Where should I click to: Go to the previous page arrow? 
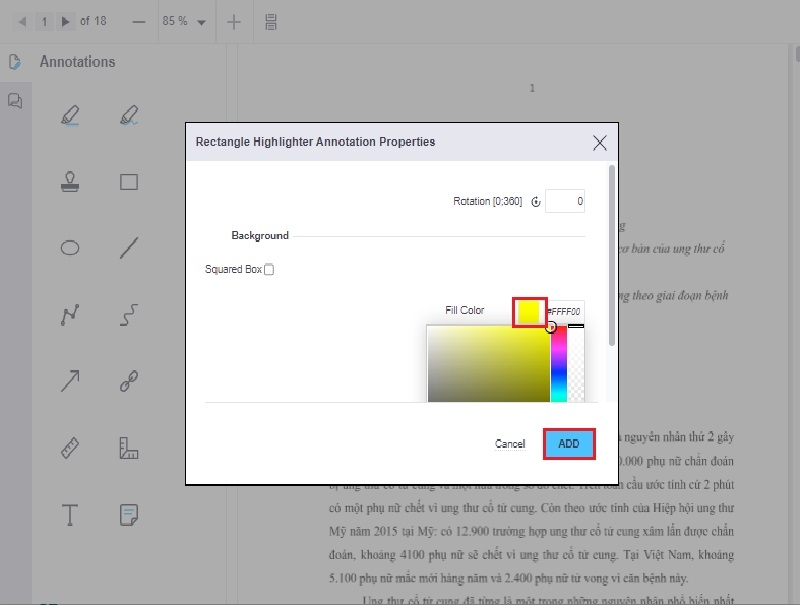click(x=22, y=21)
